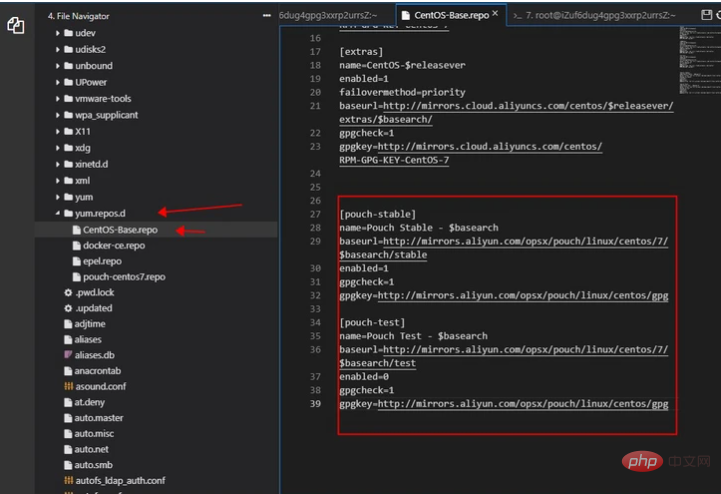Image resolution: width=721 pixels, height=494 pixels.
Task: Click the gear icon next to .pwd.lock
Action: (x=67, y=292)
